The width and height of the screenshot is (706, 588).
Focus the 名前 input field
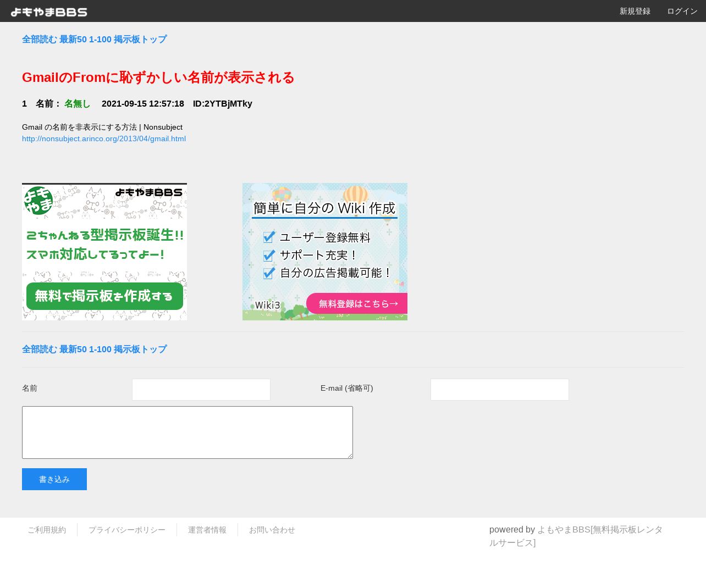(x=201, y=390)
